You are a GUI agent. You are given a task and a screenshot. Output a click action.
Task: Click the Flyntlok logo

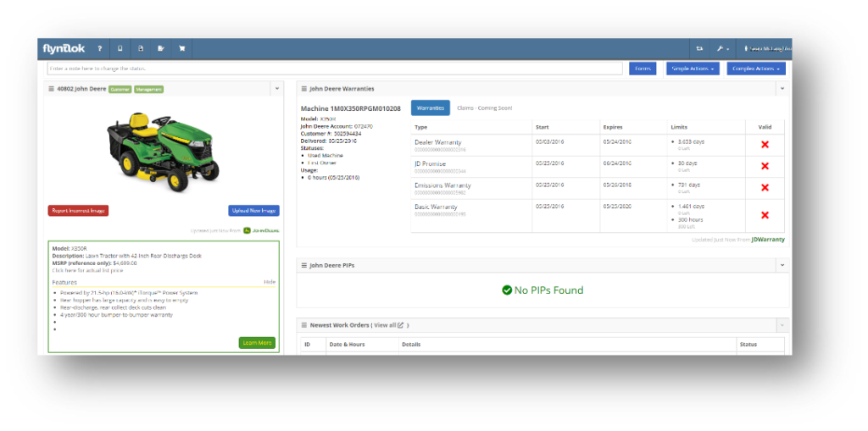(x=64, y=48)
